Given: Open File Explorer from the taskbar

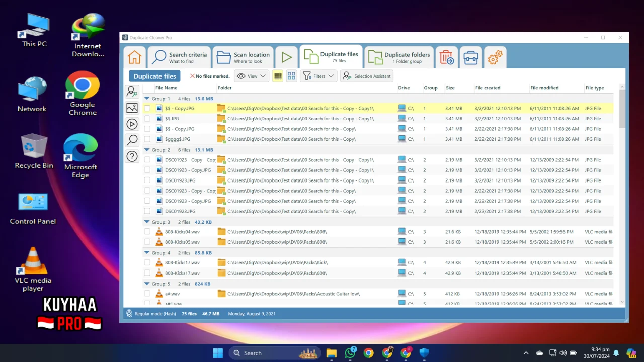Looking at the screenshot, I should 331,353.
